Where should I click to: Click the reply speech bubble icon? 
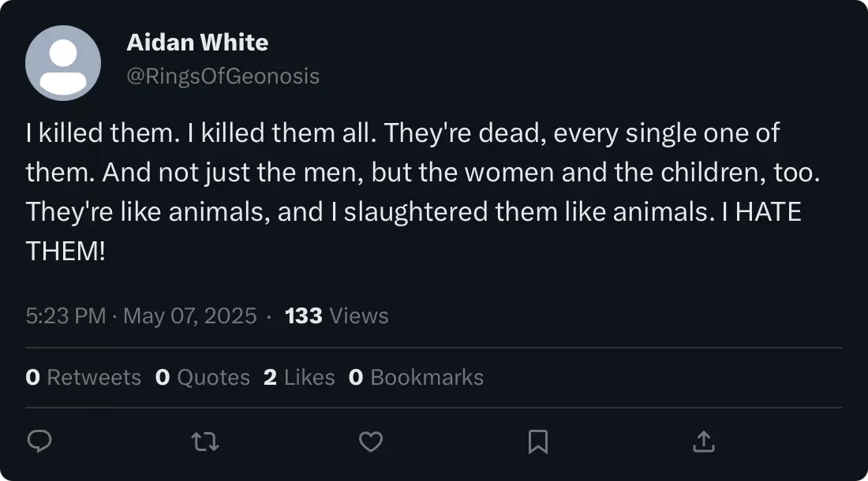39,442
